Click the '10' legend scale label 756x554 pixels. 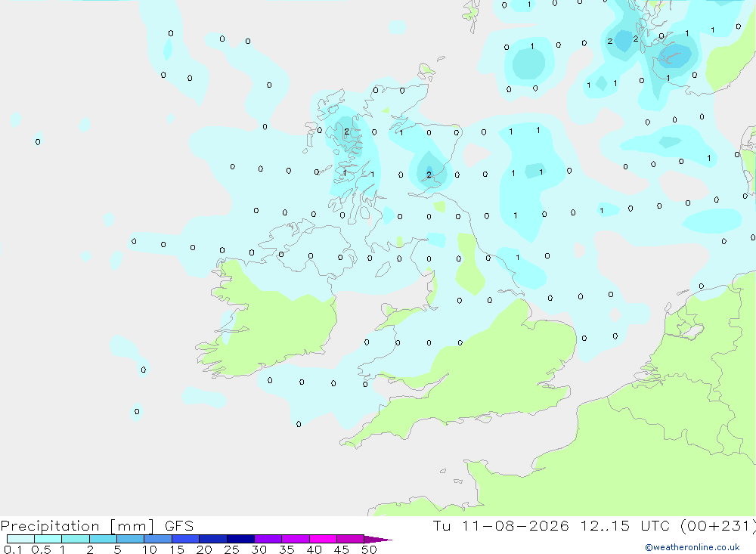[x=150, y=549]
